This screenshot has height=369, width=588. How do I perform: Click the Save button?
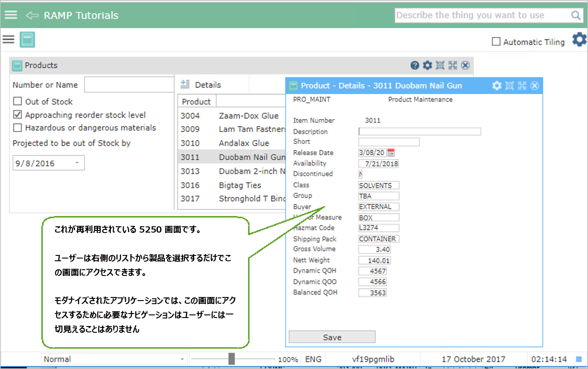point(332,337)
